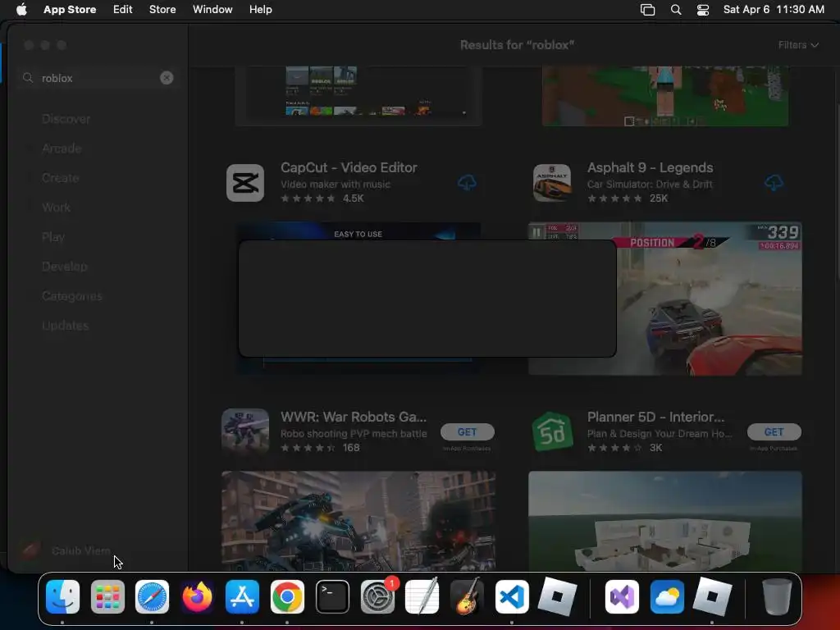Go to Discover in sidebar
840x630 pixels.
(66, 119)
